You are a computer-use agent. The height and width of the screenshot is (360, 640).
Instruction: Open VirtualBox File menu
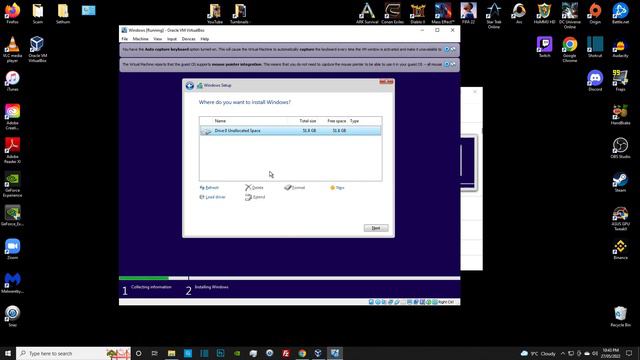[124, 39]
